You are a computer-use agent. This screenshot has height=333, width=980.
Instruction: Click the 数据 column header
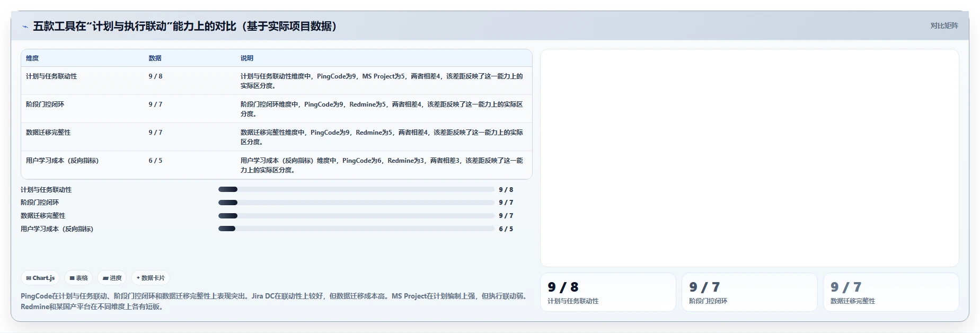[x=155, y=58]
